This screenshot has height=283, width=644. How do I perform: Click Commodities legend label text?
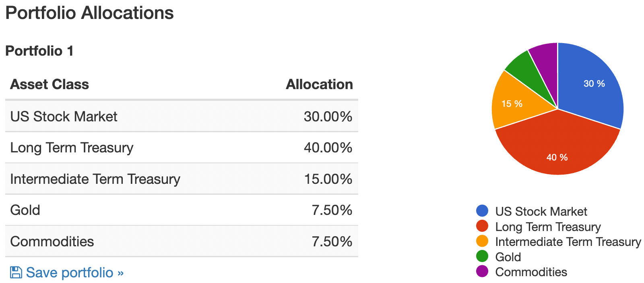pos(531,272)
